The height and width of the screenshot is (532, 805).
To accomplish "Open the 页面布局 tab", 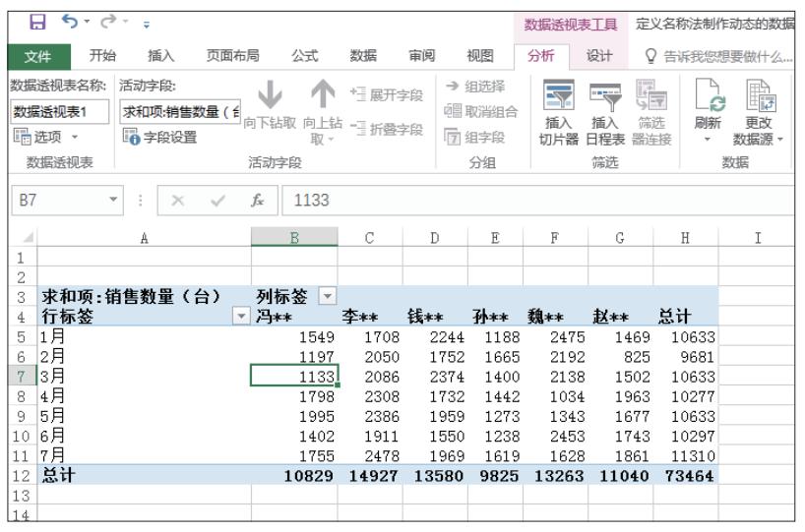I will click(232, 56).
